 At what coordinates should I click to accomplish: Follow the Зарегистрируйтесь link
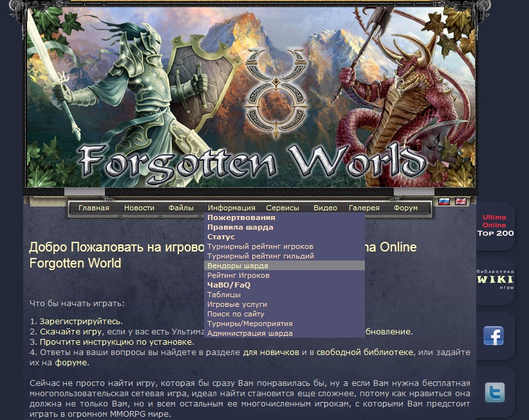80,321
